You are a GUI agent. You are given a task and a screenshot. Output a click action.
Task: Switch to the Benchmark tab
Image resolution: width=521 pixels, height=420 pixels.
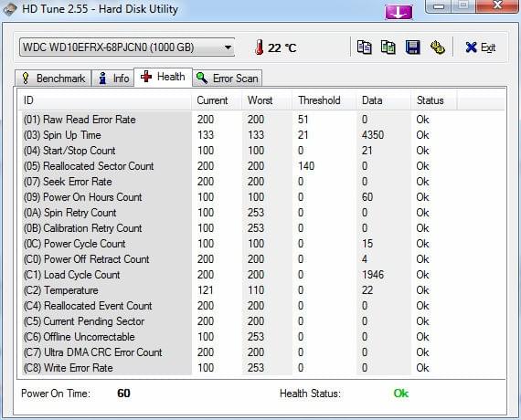click(53, 79)
